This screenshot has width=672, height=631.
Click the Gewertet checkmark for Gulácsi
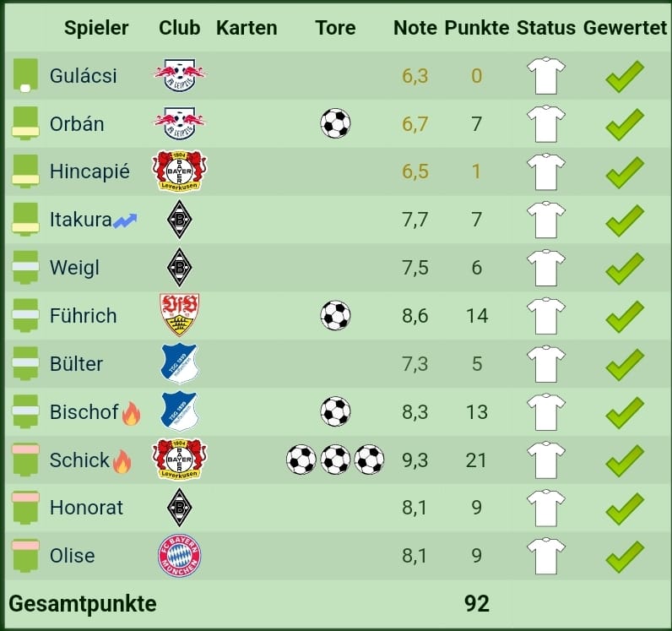(x=625, y=76)
